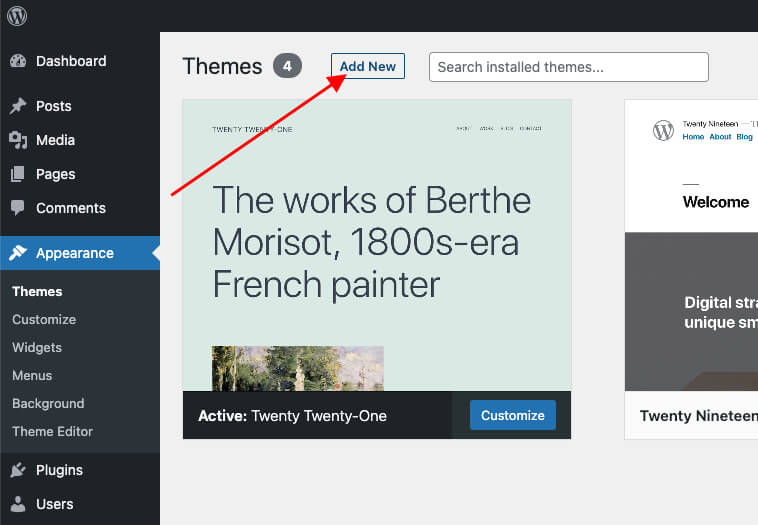The image size is (758, 525).
Task: Open the Widgets submenu item
Action: [37, 347]
